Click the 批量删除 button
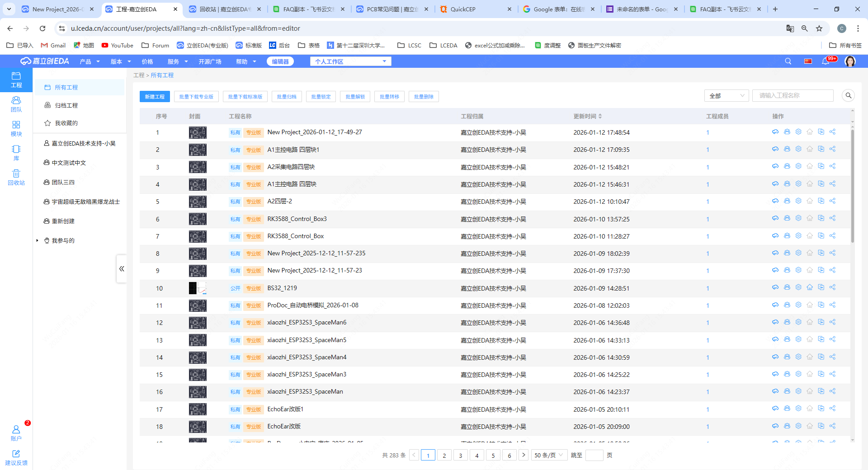This screenshot has width=868, height=470. point(424,97)
